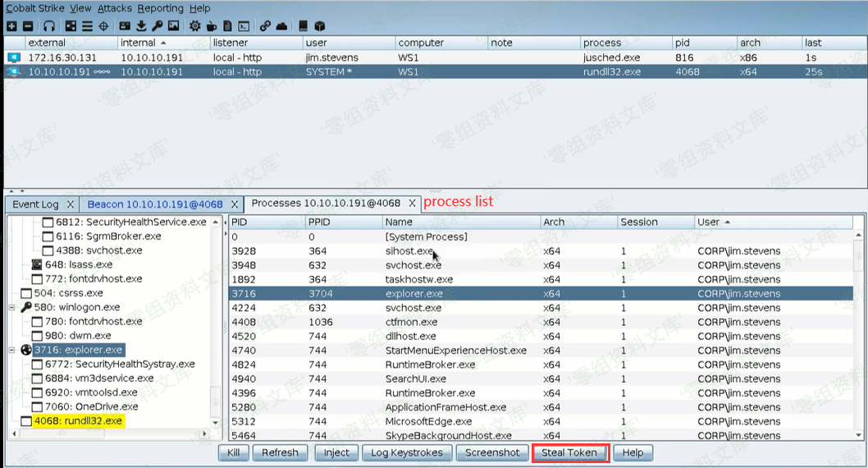
Task: Select 4068: rundll32.exe in process tree
Action: click(79, 421)
